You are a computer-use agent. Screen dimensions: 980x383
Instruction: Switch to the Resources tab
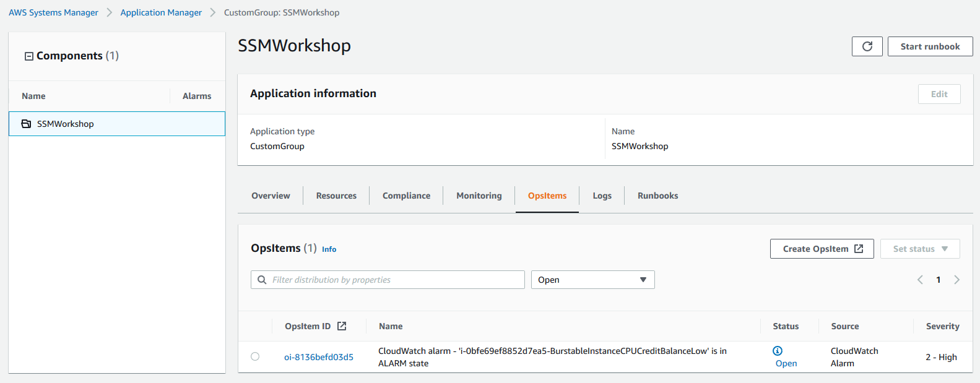click(x=336, y=196)
